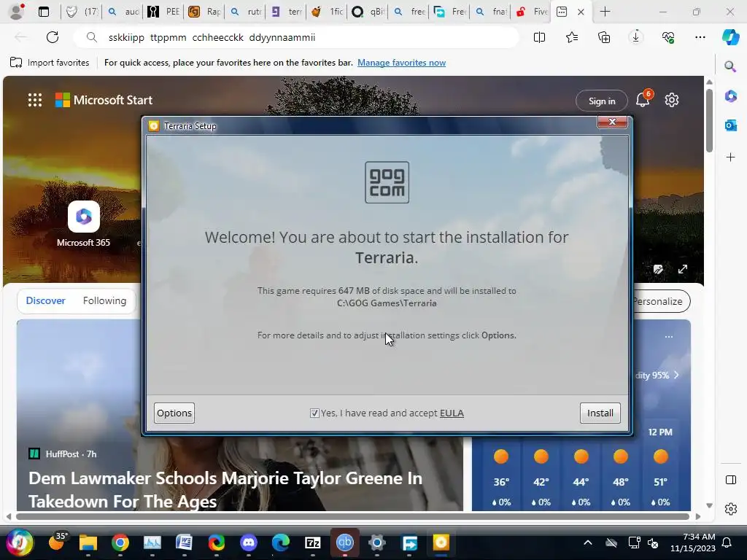This screenshot has width=747, height=560.
Task: Refresh the browser page
Action: pyautogui.click(x=53, y=37)
